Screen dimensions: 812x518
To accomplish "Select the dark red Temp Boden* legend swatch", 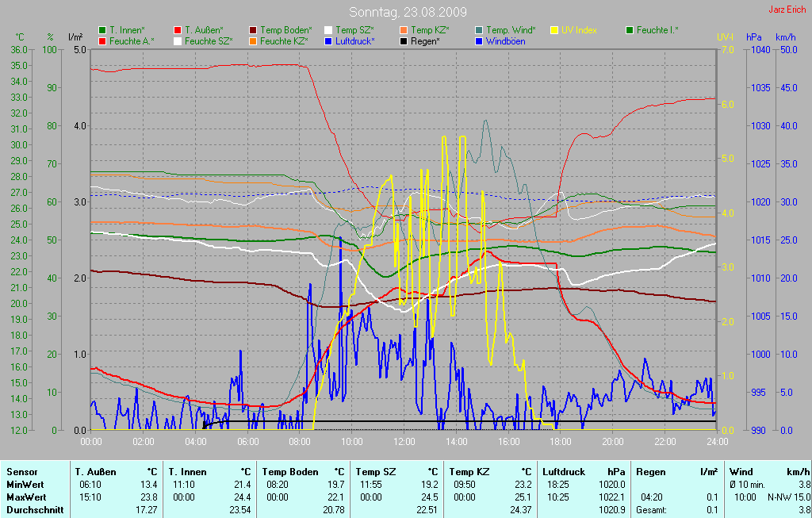I will tap(253, 31).
